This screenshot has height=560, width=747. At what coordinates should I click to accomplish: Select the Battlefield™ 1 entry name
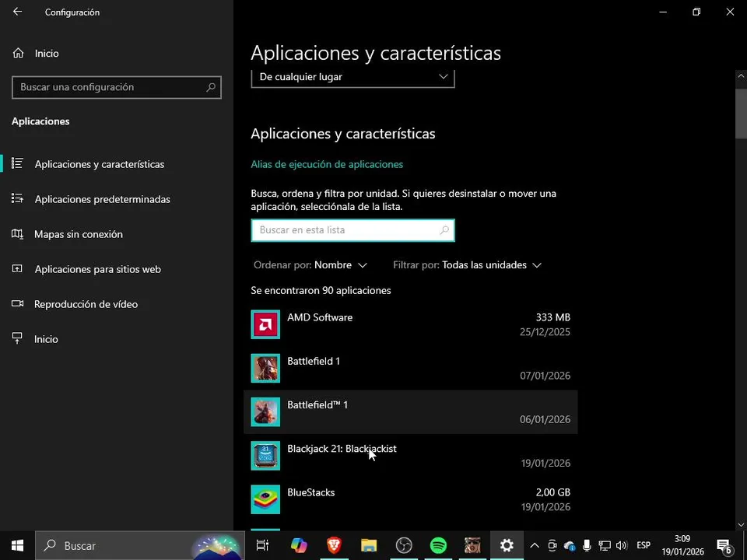coord(317,405)
